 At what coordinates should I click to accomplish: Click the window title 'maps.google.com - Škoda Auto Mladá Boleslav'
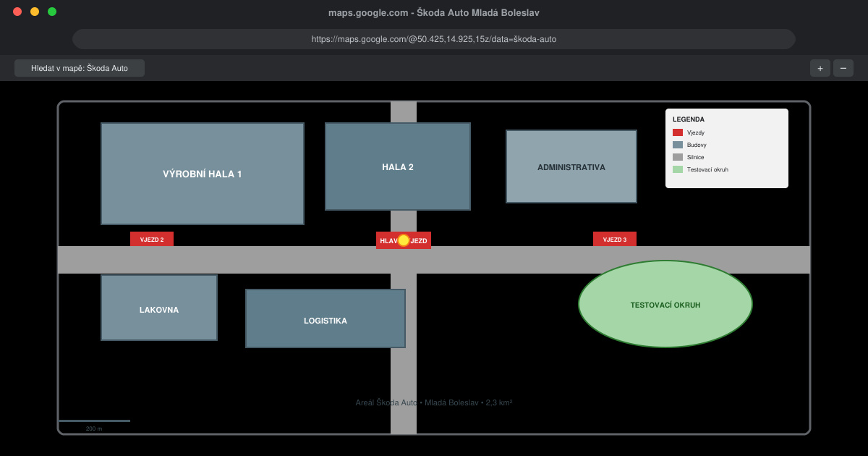pyautogui.click(x=434, y=13)
